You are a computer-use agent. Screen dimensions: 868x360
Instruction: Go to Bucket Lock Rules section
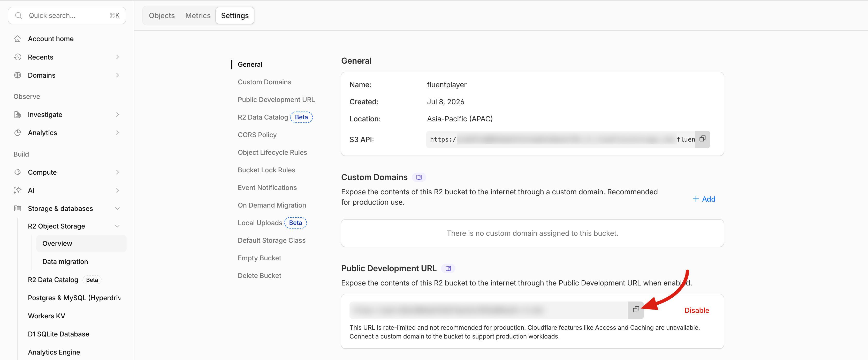click(267, 170)
